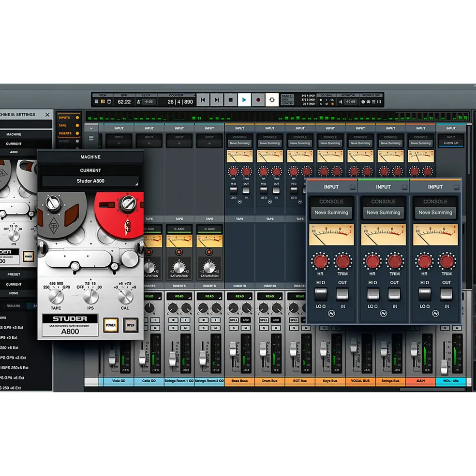The image size is (476, 476).
Task: Click the rows layout icon below chevron
Action: click(x=91, y=138)
